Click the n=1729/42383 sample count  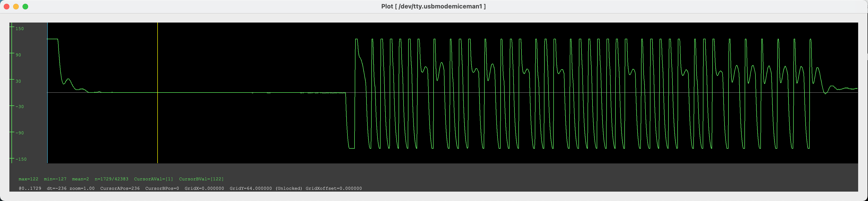[x=112, y=179]
